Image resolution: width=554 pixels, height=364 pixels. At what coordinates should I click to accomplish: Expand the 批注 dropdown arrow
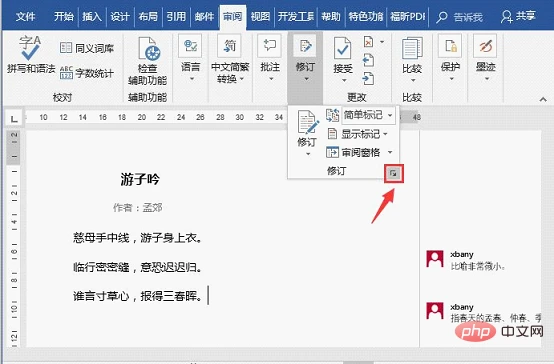[x=271, y=79]
